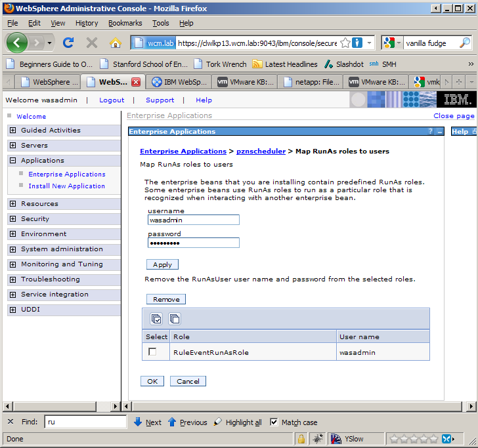Viewport: 478px width, 448px height.
Task: Click the blue info icon in the address bar
Action: point(357,43)
